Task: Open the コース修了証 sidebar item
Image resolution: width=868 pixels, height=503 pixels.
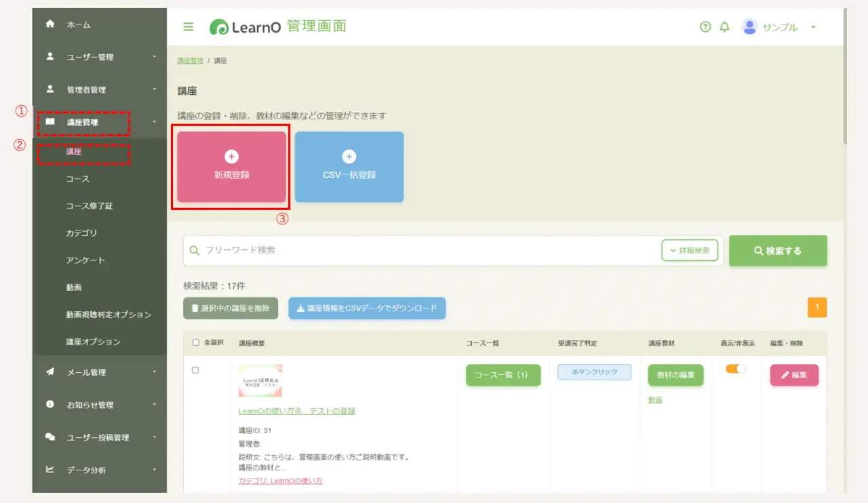Action: [90, 206]
